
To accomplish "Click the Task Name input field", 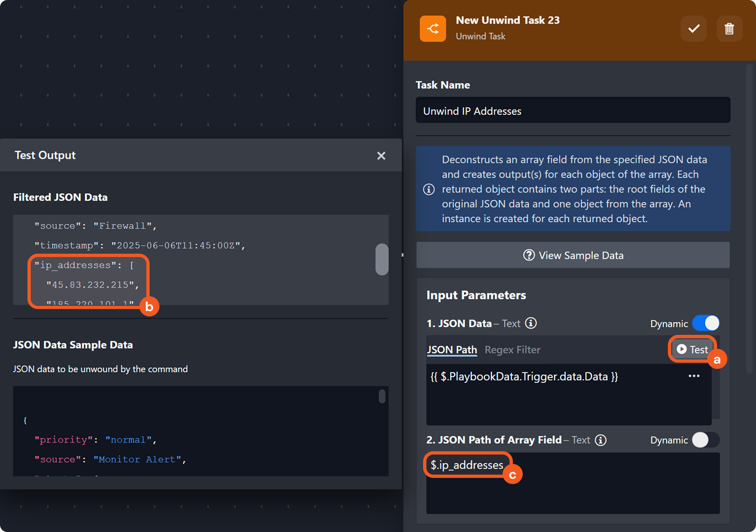I will click(x=573, y=111).
